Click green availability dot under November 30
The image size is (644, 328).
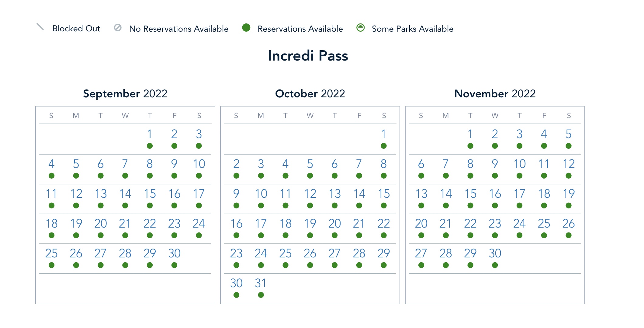pos(495,265)
